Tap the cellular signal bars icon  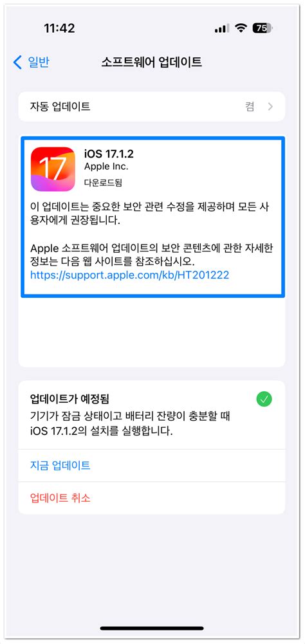point(222,28)
